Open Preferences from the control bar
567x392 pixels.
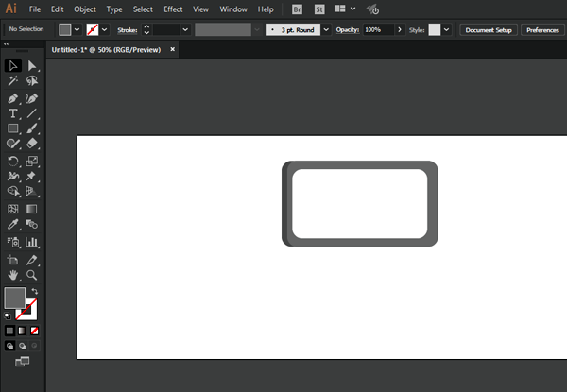click(x=542, y=30)
